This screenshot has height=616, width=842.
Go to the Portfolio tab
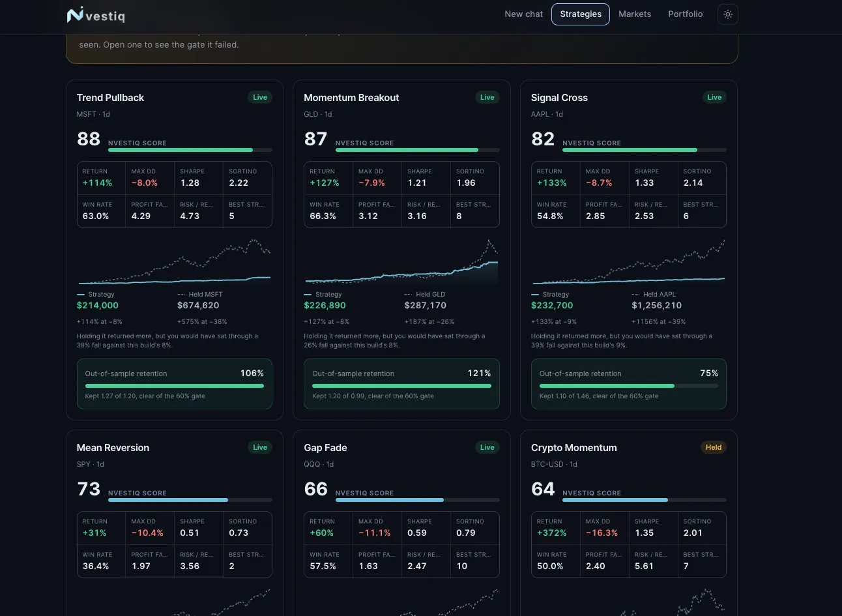coord(685,14)
